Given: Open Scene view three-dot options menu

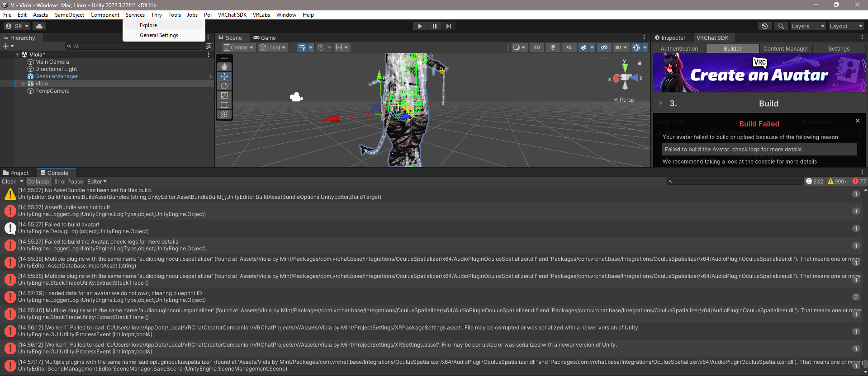Looking at the screenshot, I should pyautogui.click(x=644, y=38).
